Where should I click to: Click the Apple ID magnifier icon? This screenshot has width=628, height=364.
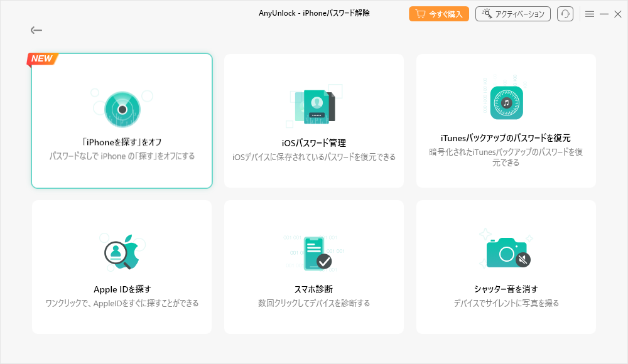pos(122,252)
